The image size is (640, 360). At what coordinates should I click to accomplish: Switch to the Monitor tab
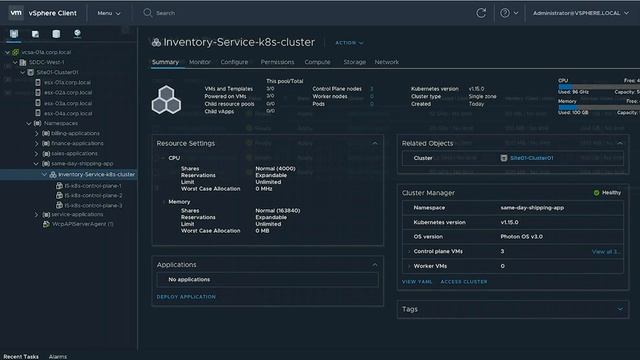(x=200, y=62)
